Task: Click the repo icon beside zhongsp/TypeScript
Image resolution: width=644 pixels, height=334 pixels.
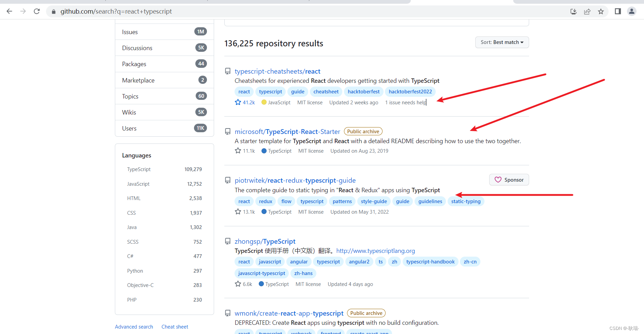Action: pos(228,241)
